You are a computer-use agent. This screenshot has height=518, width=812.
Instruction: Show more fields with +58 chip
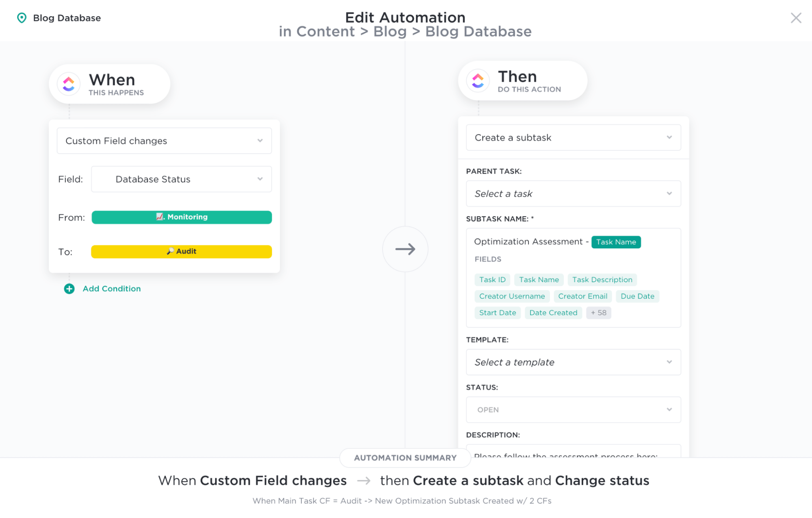(x=598, y=313)
